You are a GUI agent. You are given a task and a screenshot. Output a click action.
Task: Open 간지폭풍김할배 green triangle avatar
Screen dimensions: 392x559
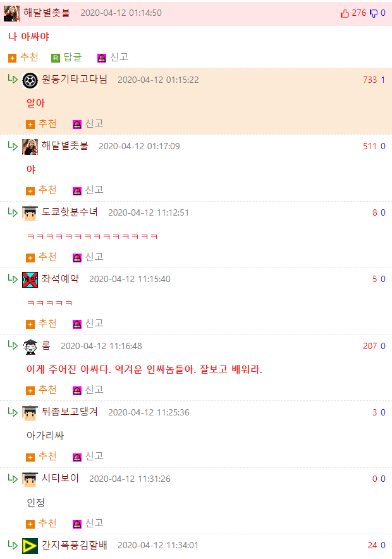point(30,546)
